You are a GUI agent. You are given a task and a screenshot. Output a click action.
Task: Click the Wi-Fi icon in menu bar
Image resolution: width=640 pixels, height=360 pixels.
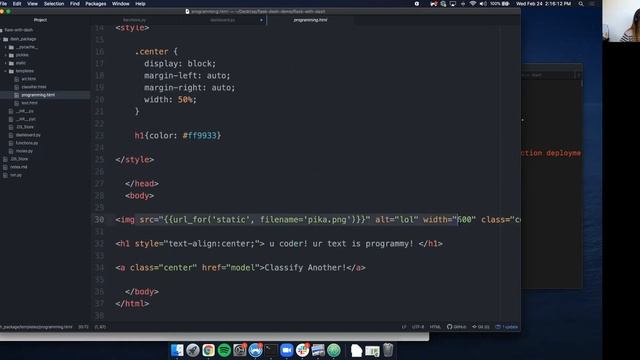coord(473,4)
